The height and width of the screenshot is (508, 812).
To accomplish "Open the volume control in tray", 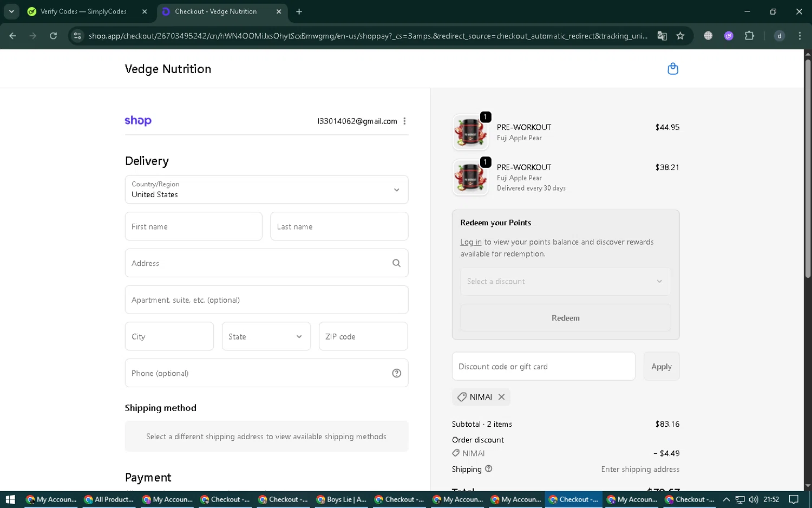I will [x=753, y=499].
